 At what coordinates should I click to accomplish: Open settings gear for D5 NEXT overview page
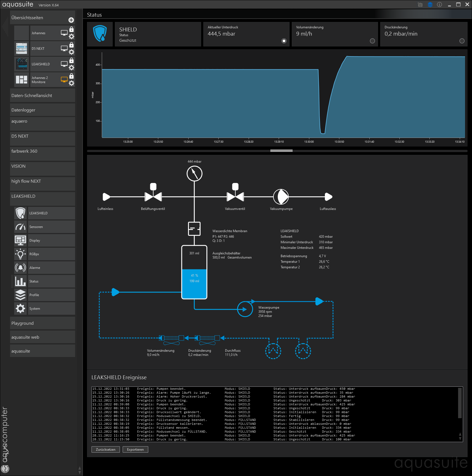[71, 52]
